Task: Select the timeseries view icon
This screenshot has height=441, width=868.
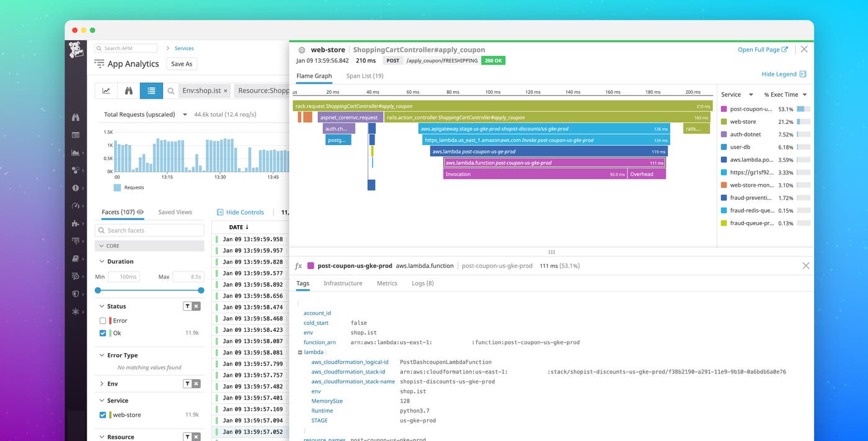Action: pos(106,90)
